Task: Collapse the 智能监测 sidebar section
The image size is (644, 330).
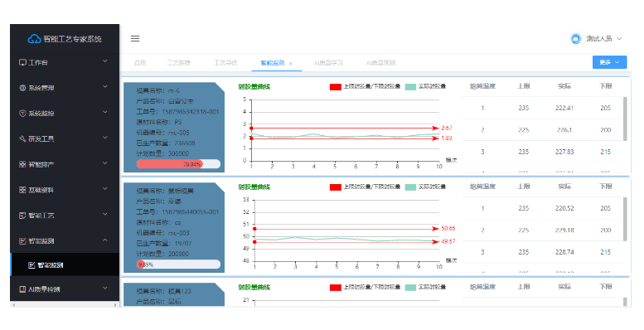Action: [x=65, y=240]
